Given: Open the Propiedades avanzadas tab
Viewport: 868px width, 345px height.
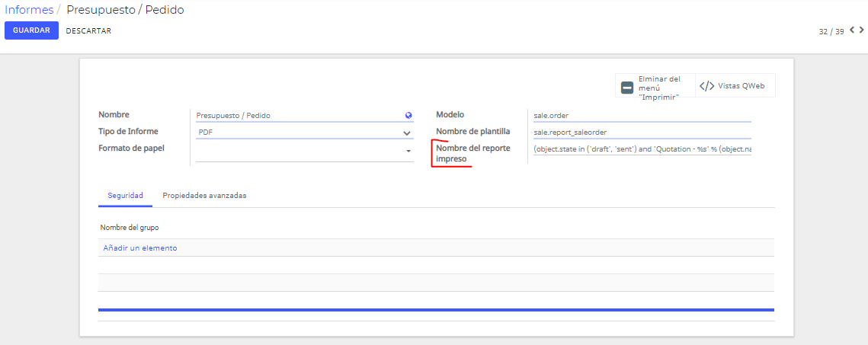Looking at the screenshot, I should pos(204,196).
